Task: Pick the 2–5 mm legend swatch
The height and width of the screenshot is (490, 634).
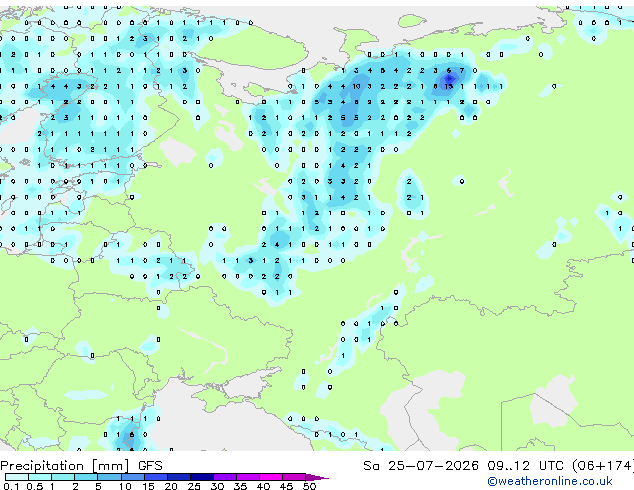Action: 86,477
